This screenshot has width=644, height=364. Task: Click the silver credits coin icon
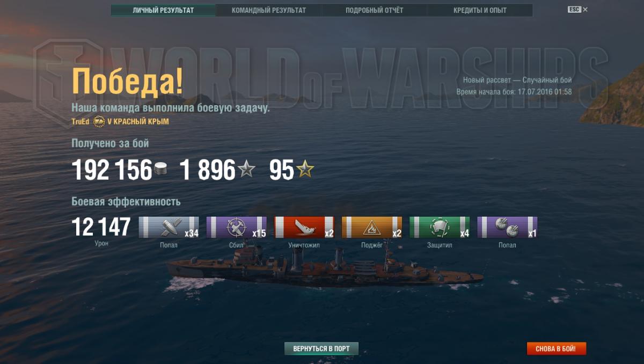pos(161,170)
